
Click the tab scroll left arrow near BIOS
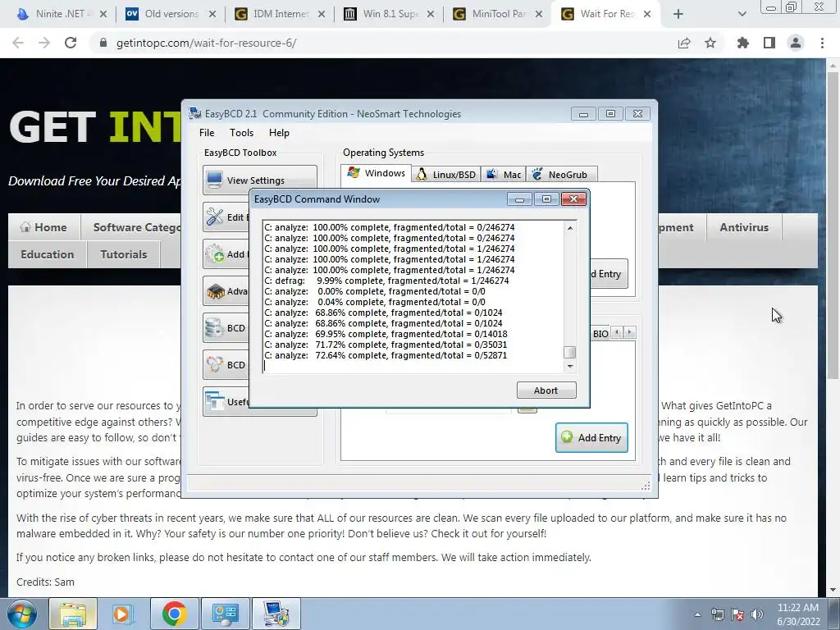[617, 333]
